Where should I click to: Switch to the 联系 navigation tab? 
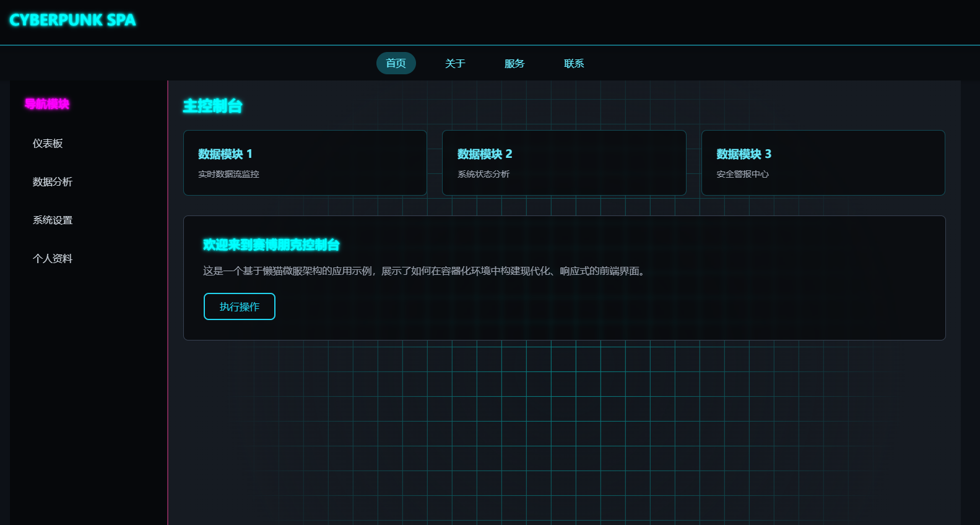[x=574, y=63]
